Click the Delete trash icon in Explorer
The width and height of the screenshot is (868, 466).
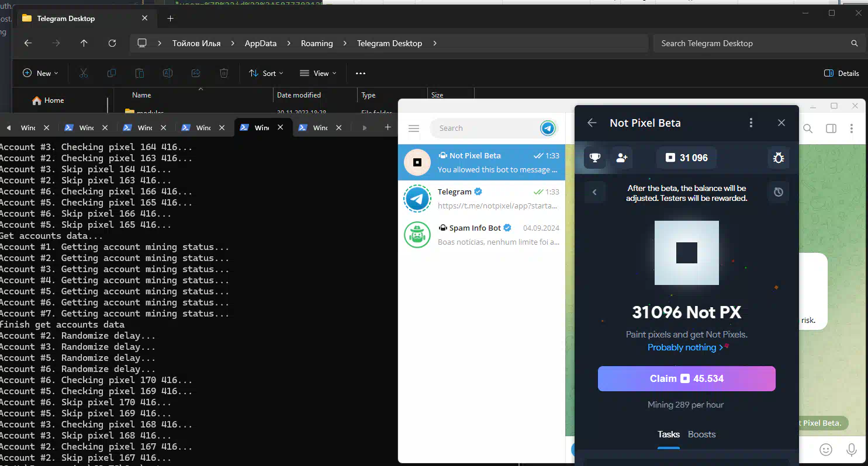click(x=224, y=73)
